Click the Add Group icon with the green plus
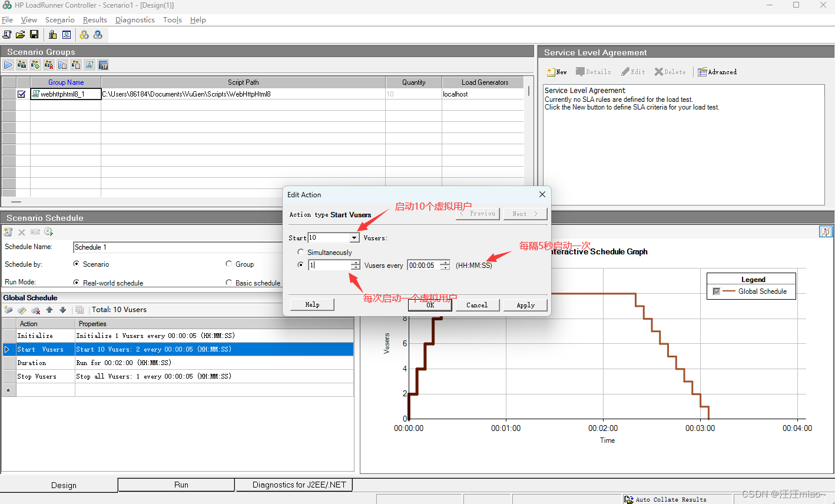Viewport: 835px width, 504px height. click(35, 65)
